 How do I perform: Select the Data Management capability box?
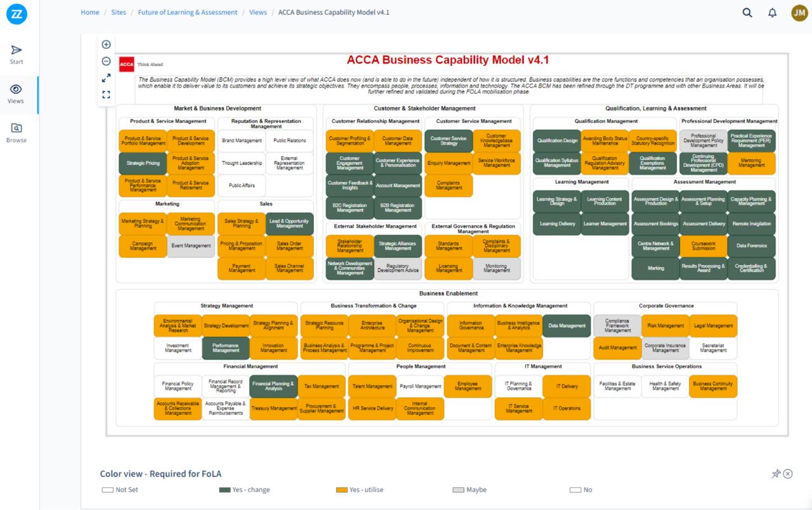click(x=567, y=325)
